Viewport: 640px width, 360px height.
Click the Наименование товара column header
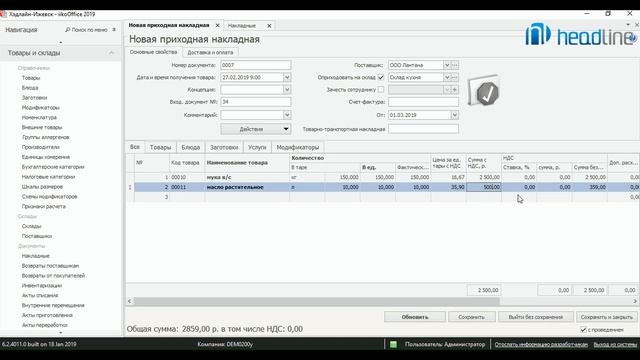247,162
